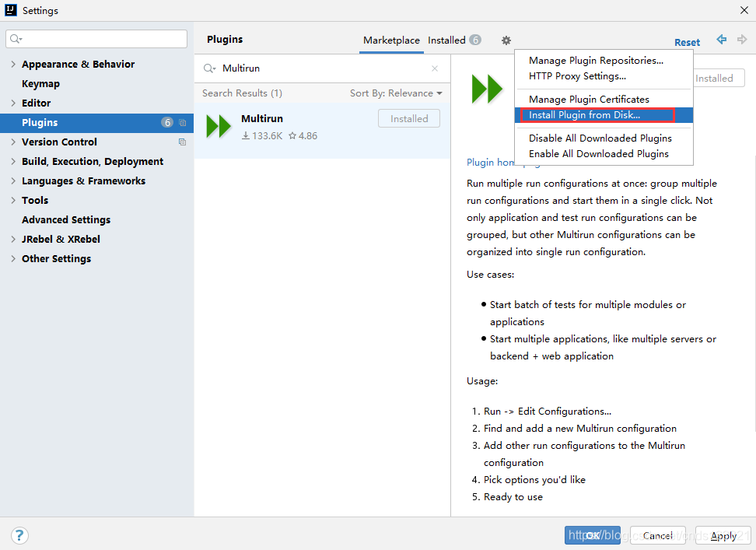Select Advanced Settings in settings tree
Image resolution: width=756 pixels, height=550 pixels.
[66, 220]
